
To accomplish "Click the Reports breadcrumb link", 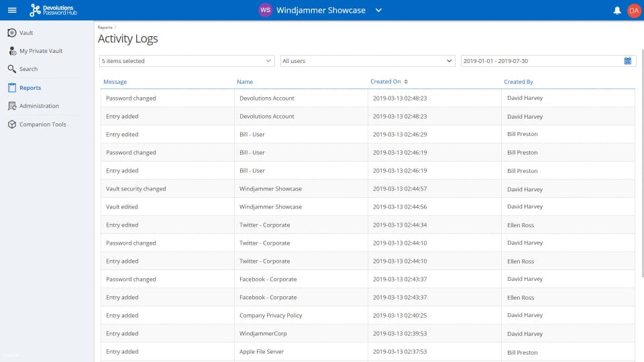I will 105,27.
